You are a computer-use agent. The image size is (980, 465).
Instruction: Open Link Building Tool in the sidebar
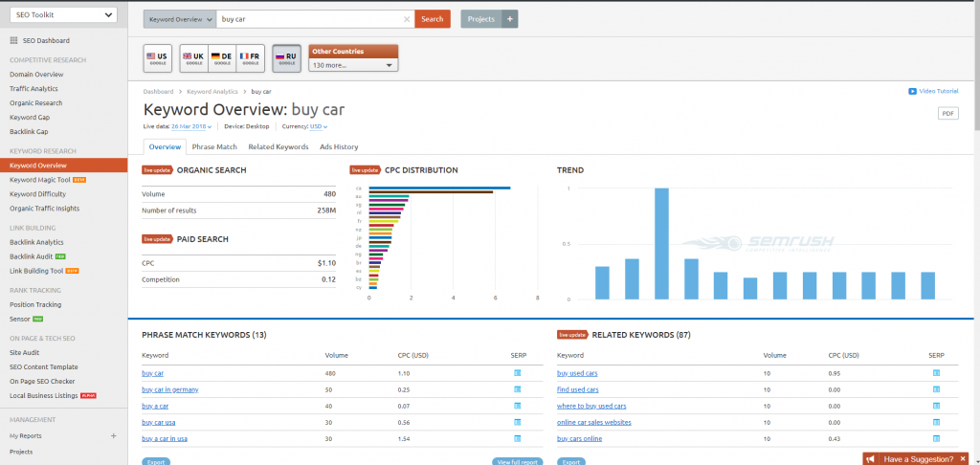(x=36, y=272)
